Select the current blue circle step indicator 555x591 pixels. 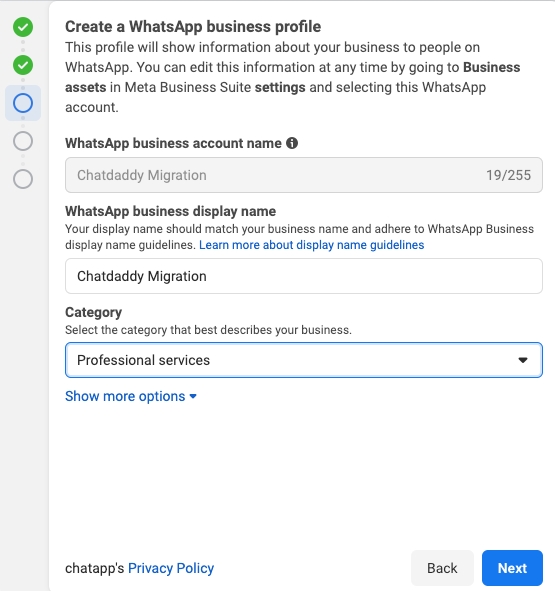[x=23, y=103]
